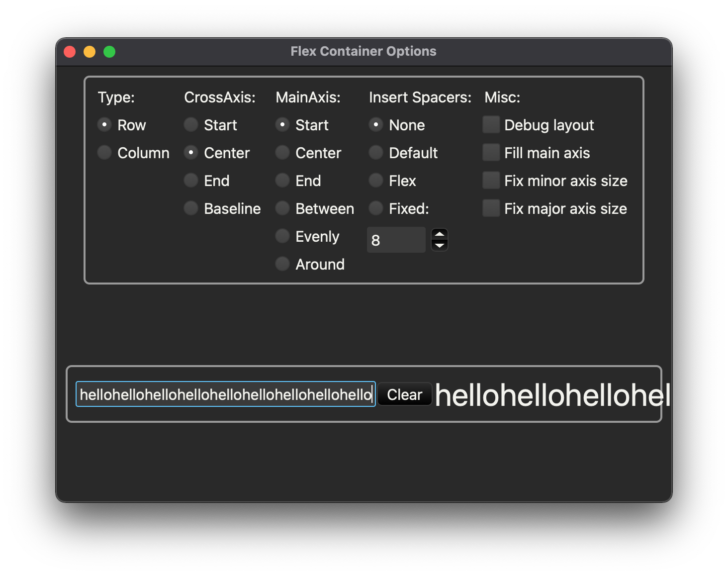728x576 pixels.
Task: Set MainAxis alignment to Center
Action: [x=282, y=153]
